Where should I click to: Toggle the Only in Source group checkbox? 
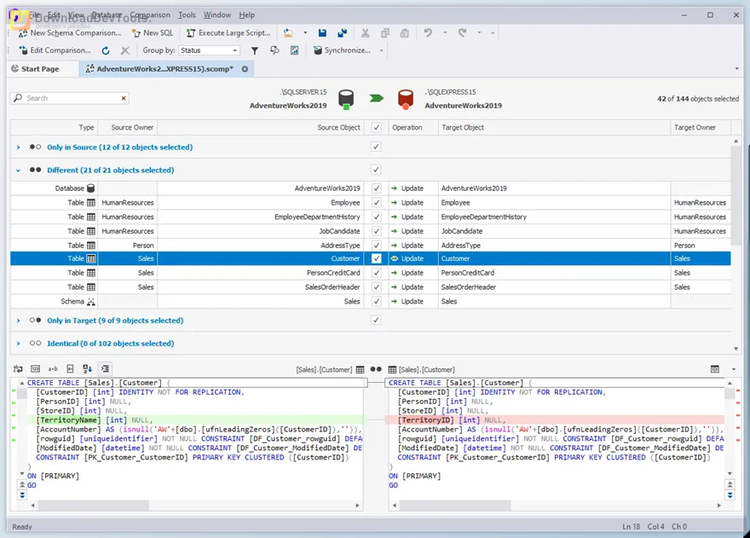[376, 147]
